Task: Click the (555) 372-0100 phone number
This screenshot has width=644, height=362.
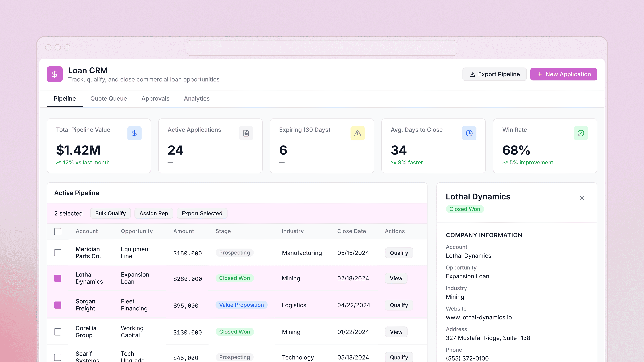Action: (x=467, y=358)
